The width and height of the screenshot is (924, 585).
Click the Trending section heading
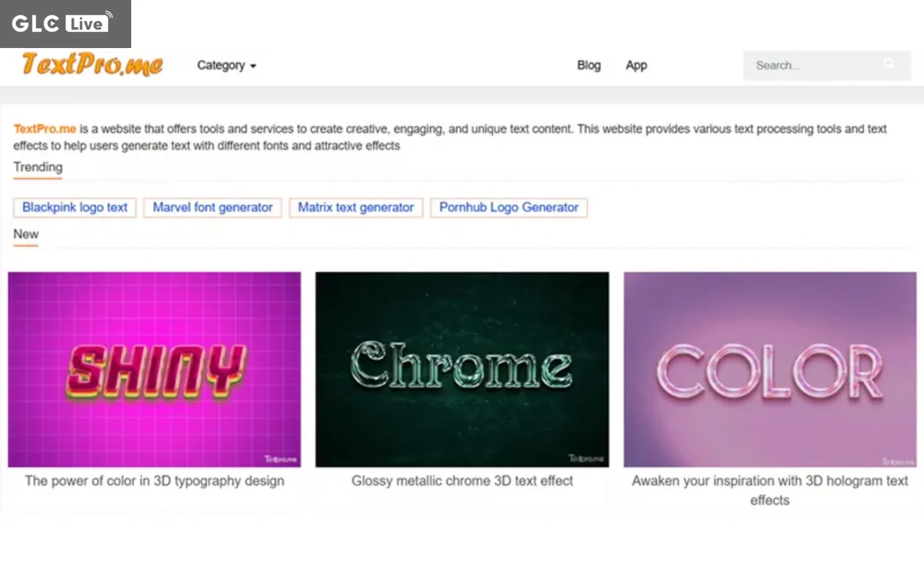(38, 167)
